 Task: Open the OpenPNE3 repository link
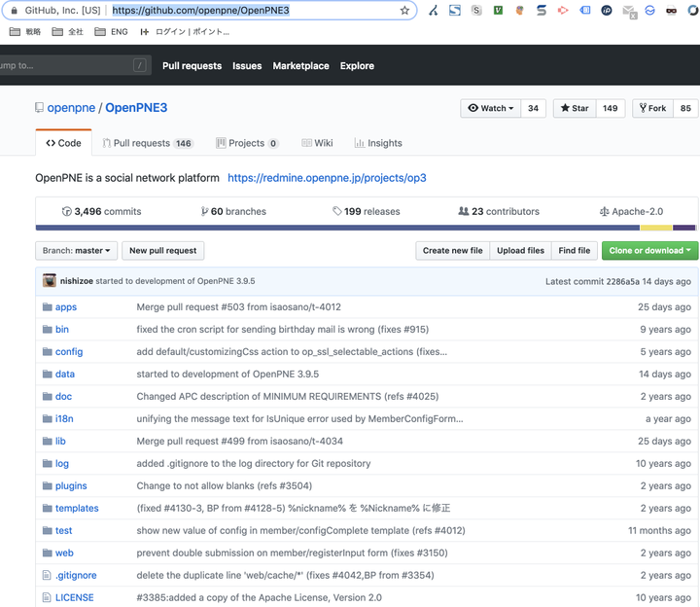136,108
